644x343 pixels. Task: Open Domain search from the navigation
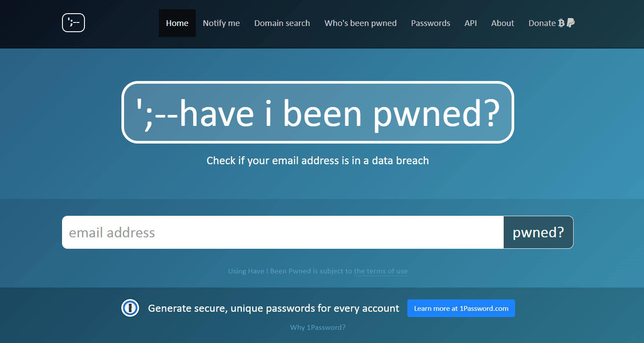pyautogui.click(x=282, y=23)
